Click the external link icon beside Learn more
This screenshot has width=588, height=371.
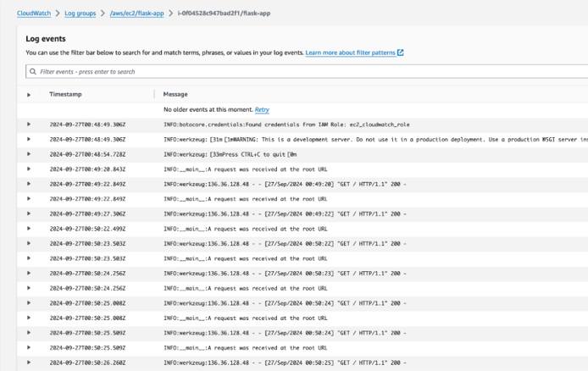[401, 53]
